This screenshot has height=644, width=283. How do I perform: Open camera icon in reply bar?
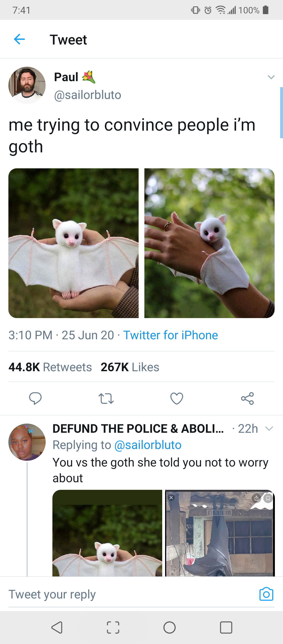point(266,594)
